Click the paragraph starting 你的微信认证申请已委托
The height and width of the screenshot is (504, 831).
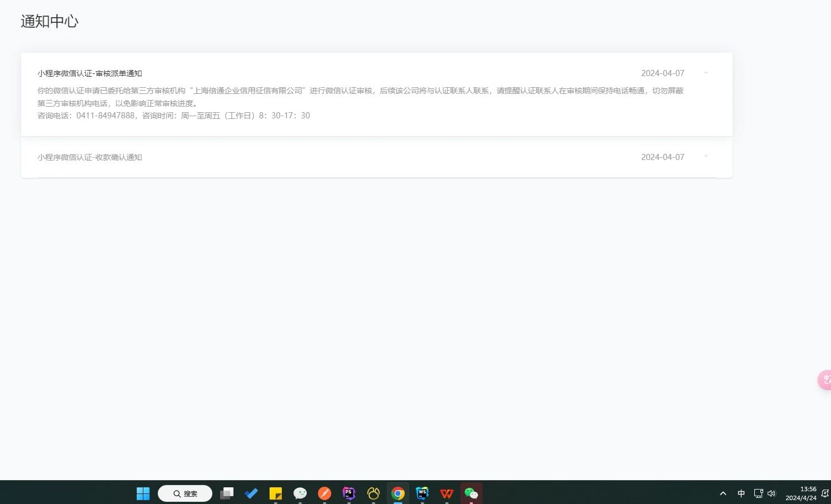[x=361, y=97]
